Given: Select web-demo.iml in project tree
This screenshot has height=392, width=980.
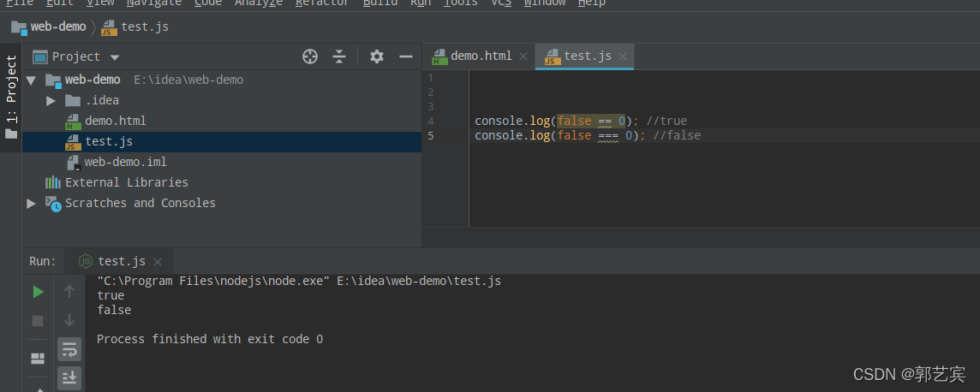Looking at the screenshot, I should tap(126, 163).
